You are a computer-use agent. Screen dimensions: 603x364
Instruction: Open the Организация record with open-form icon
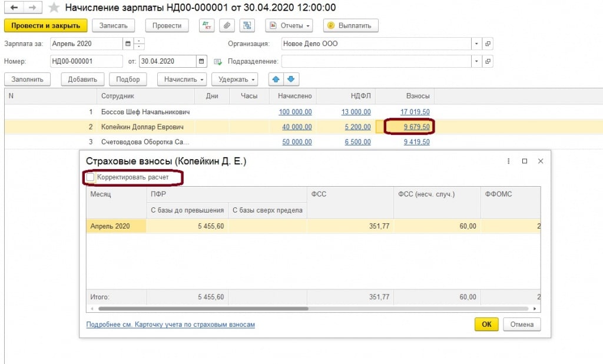pyautogui.click(x=488, y=44)
